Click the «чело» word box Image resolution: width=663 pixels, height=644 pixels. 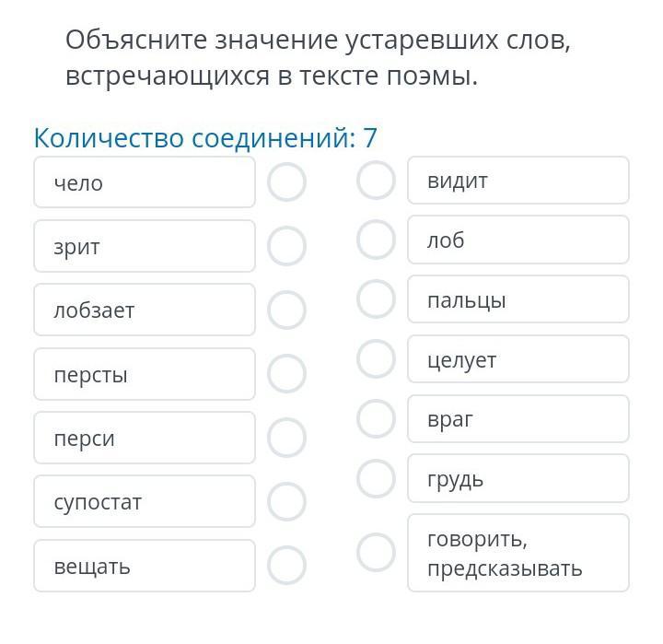pos(145,181)
